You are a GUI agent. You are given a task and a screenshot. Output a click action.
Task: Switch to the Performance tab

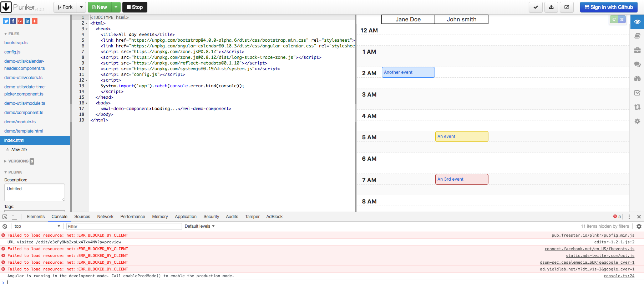pos(133,217)
